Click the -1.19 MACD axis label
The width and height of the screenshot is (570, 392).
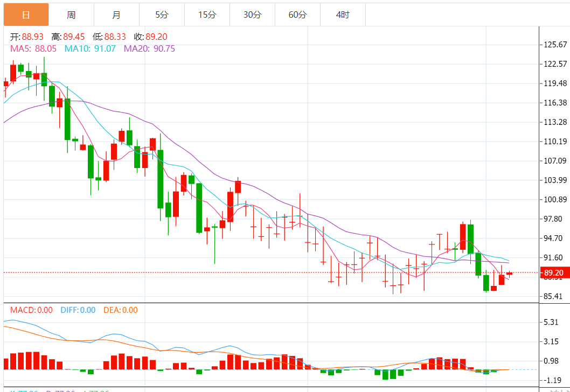tap(552, 380)
